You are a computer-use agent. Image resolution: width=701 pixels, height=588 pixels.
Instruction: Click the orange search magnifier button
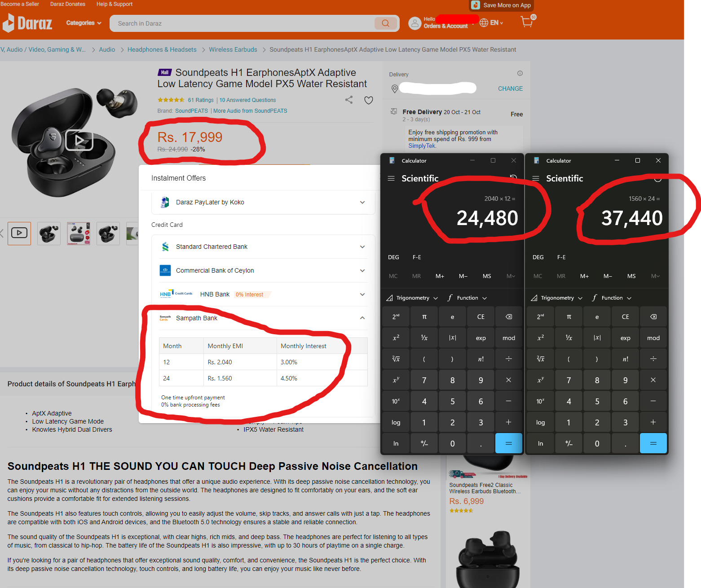tap(386, 23)
